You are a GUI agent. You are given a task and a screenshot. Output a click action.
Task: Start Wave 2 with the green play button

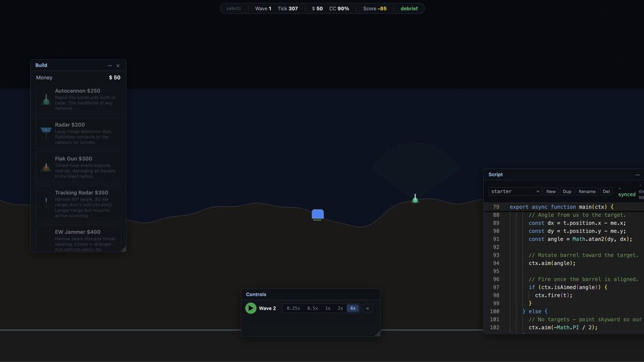pyautogui.click(x=251, y=308)
